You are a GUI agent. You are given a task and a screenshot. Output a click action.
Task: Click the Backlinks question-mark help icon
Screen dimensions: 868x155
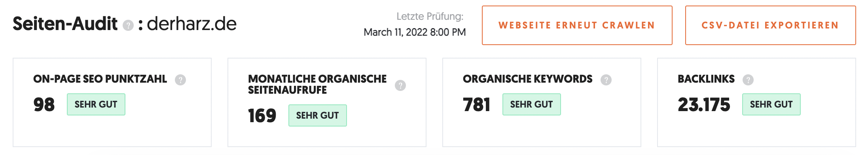tap(748, 80)
